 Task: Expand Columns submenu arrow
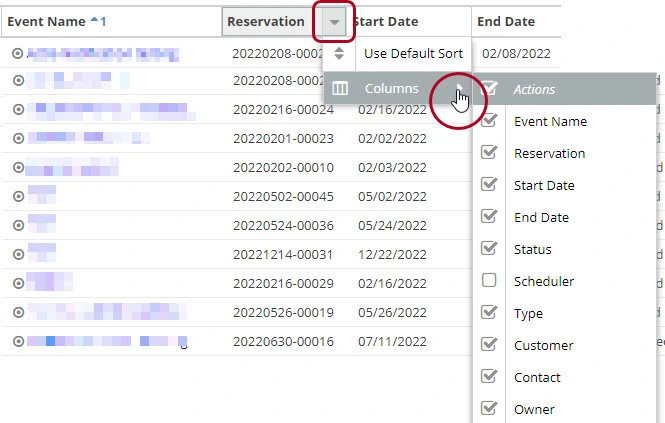(460, 87)
